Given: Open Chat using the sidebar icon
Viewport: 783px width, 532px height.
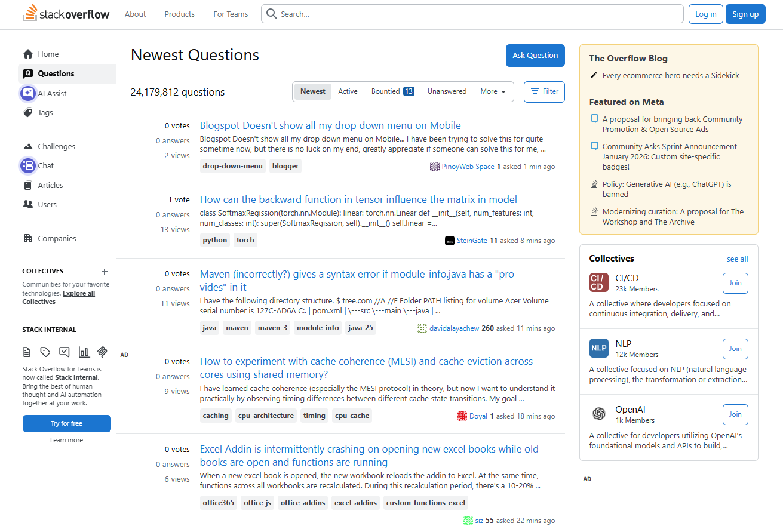Looking at the screenshot, I should tap(27, 165).
